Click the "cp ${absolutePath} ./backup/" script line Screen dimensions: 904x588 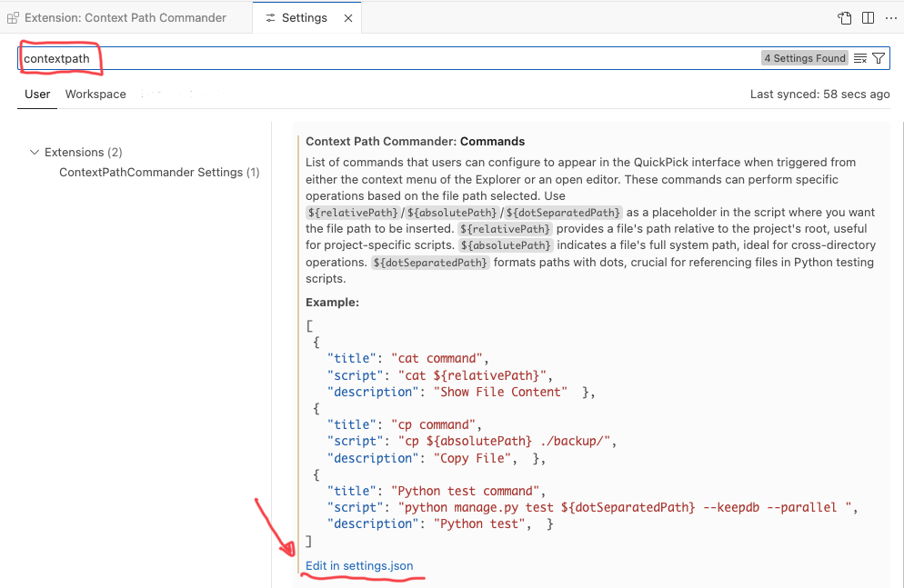[x=472, y=441]
